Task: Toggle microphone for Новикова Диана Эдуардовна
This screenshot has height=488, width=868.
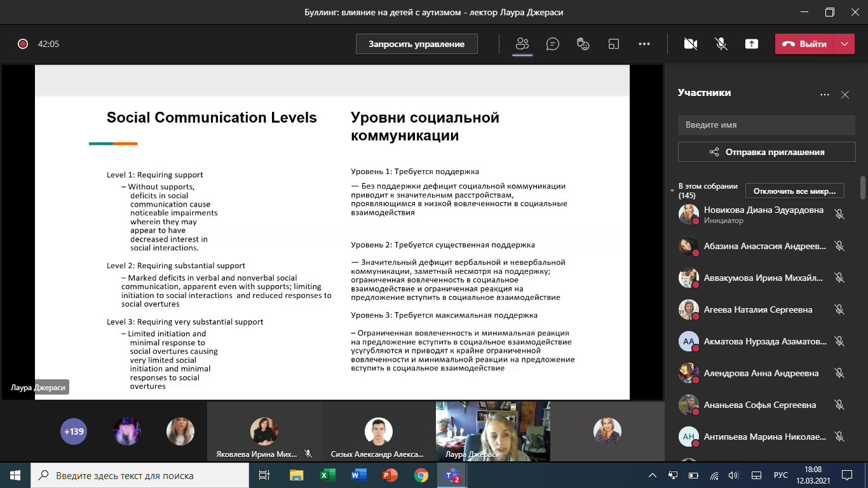Action: point(839,215)
